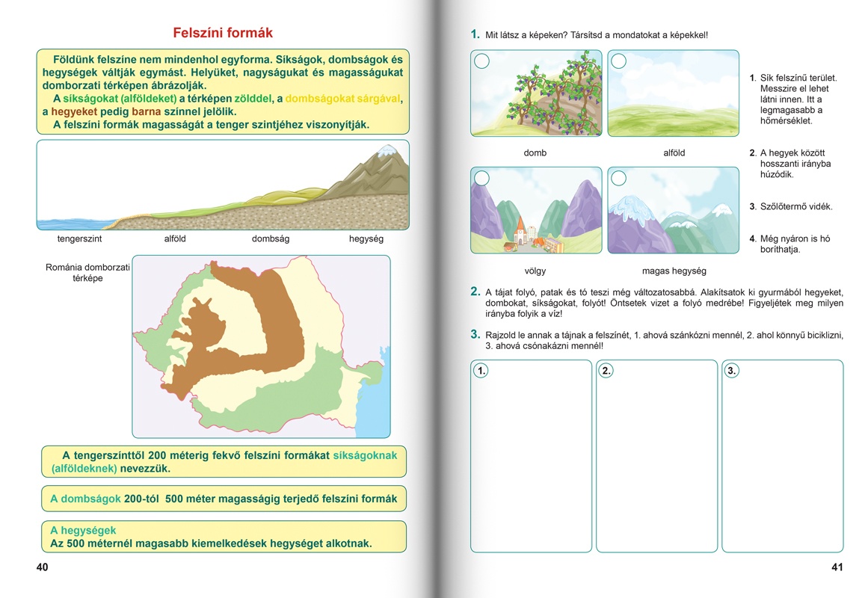
Task: Click the "alföld" caption under the plain picture
Action: click(x=674, y=152)
